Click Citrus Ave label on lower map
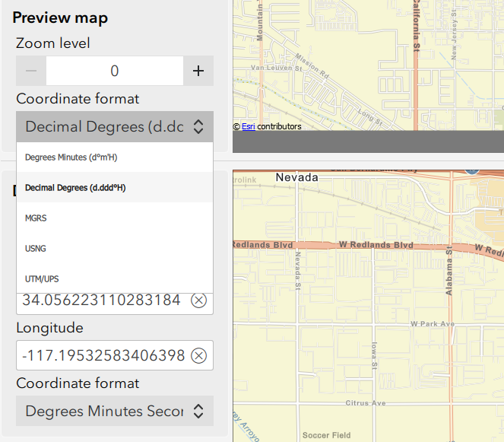The width and height of the screenshot is (504, 442). click(x=366, y=403)
